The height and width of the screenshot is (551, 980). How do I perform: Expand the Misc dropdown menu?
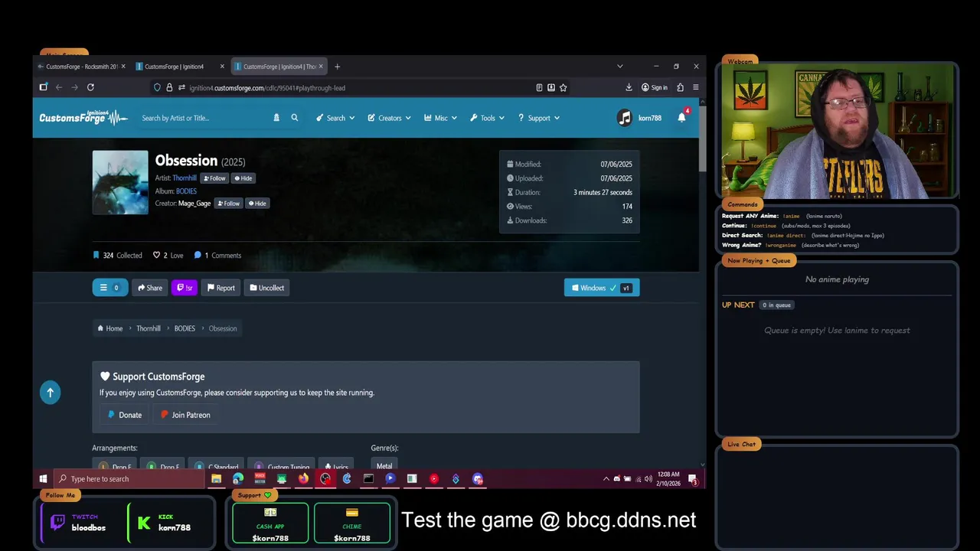tap(440, 118)
